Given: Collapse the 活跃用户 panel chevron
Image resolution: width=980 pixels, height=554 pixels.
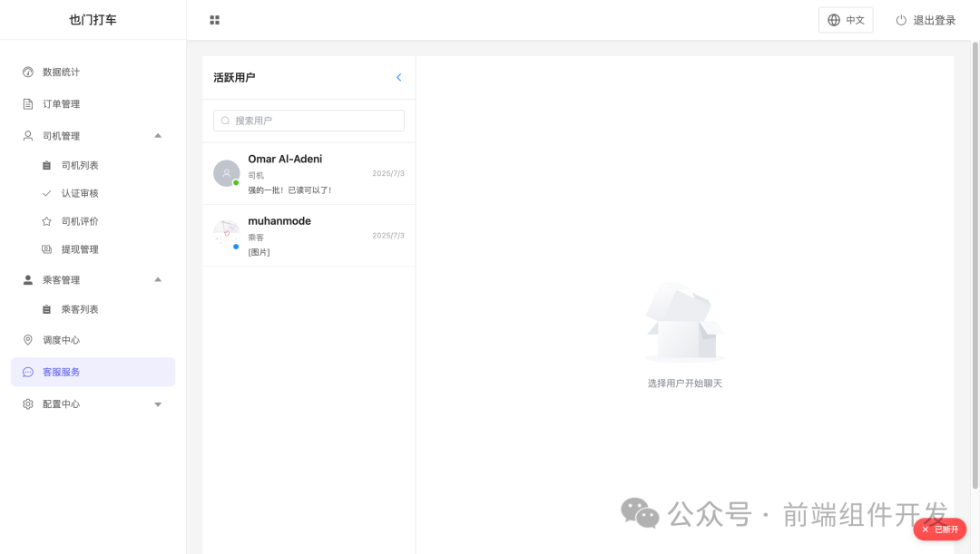Looking at the screenshot, I should 398,77.
